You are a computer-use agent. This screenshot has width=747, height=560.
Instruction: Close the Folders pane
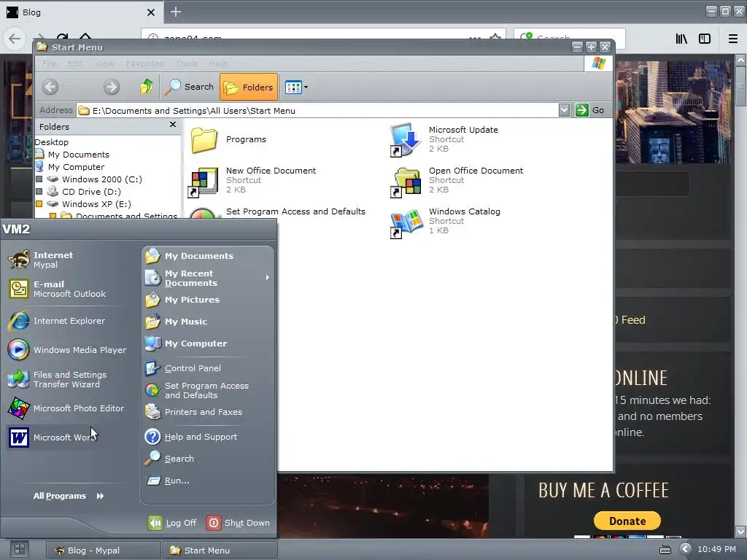pos(173,125)
